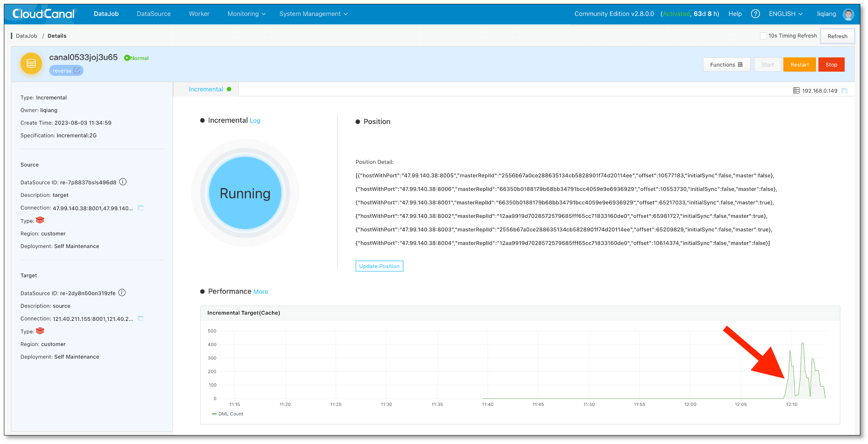Click the Update Position button
This screenshot has height=444, width=868.
point(379,266)
